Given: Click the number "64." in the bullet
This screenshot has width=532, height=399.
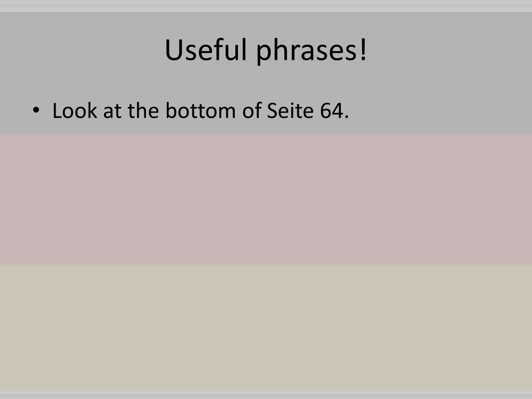Looking at the screenshot, I should (x=334, y=111).
